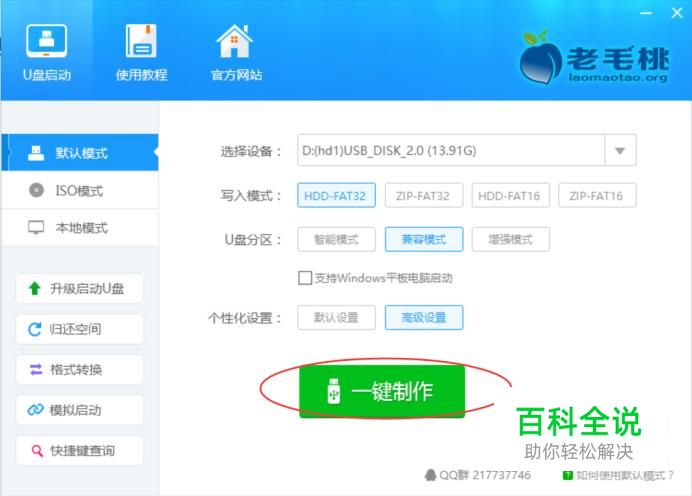The height and width of the screenshot is (496, 692).
Task: Open the 选择设备 dropdown arrow
Action: click(620, 150)
